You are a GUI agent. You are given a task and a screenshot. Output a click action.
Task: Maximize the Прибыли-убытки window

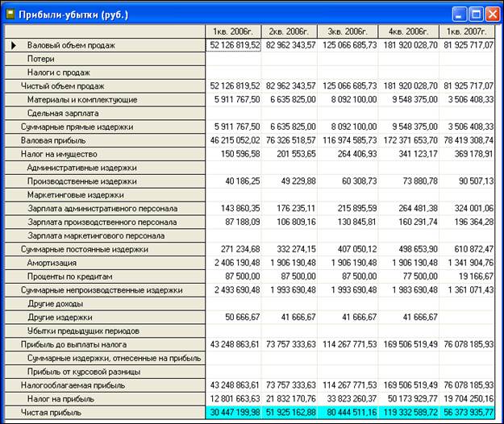click(476, 15)
